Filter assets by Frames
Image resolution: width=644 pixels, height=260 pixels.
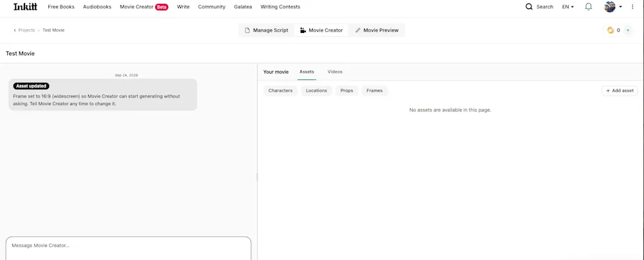point(375,90)
